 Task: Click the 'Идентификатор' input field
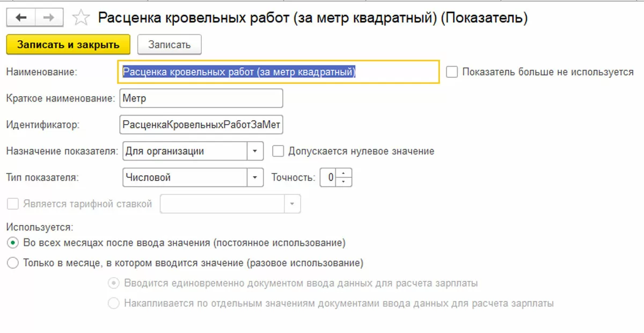pos(202,125)
